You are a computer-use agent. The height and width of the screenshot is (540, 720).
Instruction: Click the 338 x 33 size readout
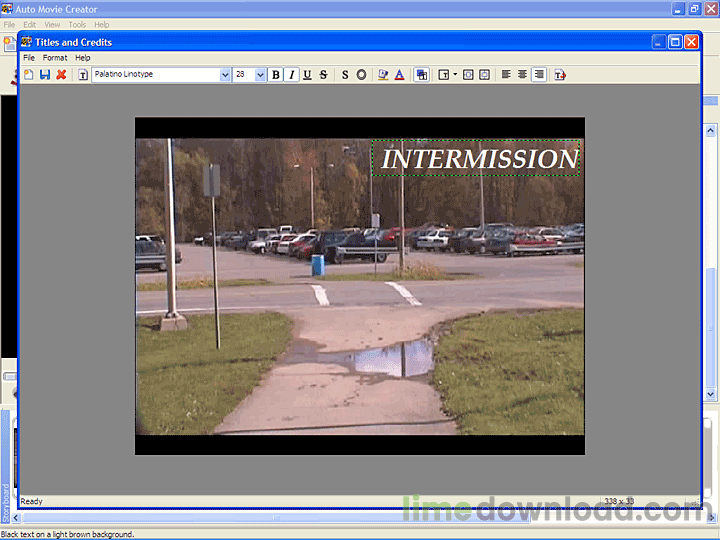[x=619, y=501]
